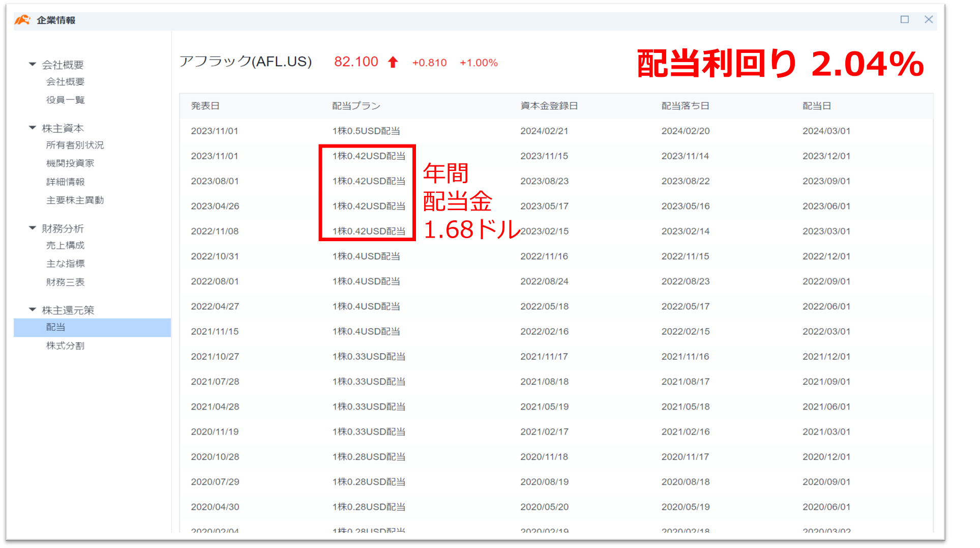Image resolution: width=980 pixels, height=548 pixels.
Task: Click record date 2023/11/15
Action: pyautogui.click(x=544, y=156)
